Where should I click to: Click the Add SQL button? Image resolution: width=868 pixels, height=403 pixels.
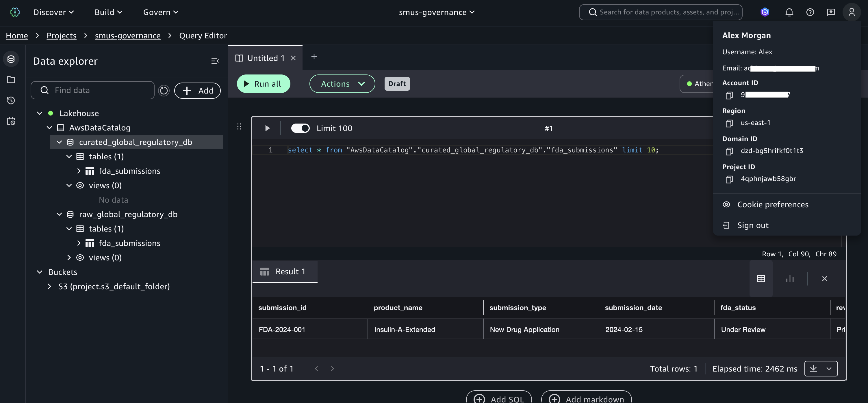(499, 397)
